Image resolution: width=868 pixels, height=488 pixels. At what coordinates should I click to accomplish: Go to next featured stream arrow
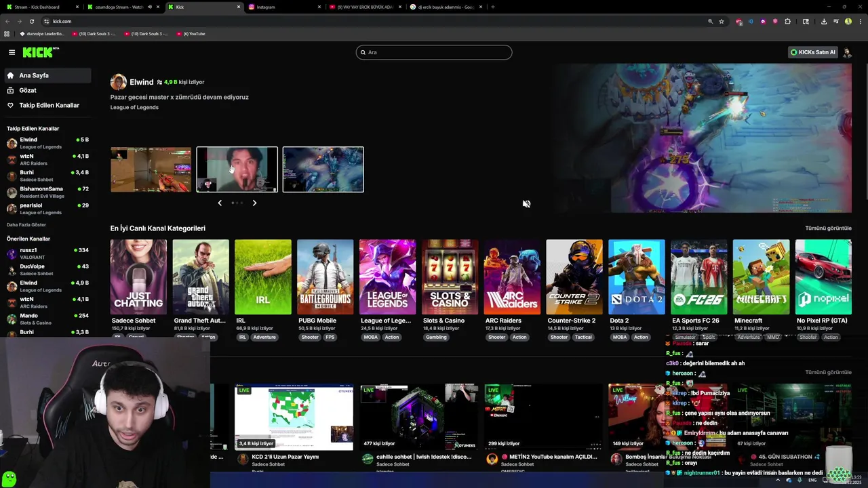coord(254,203)
